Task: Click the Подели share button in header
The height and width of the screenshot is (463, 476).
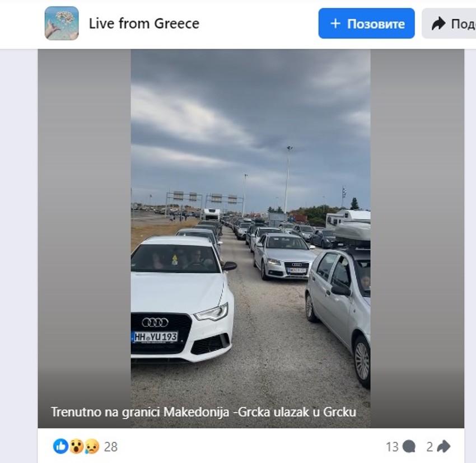Action: [449, 24]
